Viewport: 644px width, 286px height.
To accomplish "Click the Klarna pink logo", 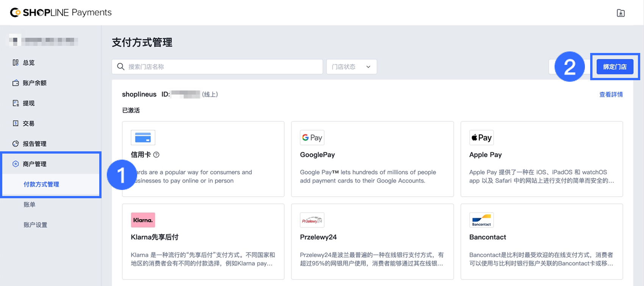I will click(x=143, y=220).
